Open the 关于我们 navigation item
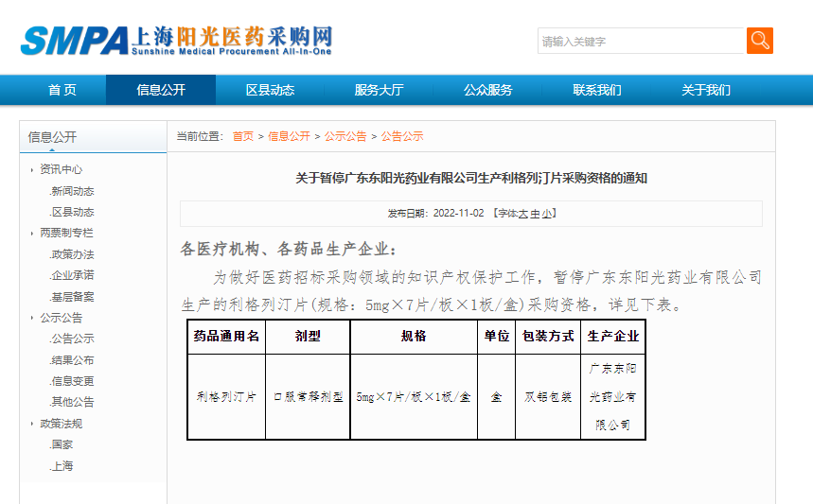 coord(706,90)
